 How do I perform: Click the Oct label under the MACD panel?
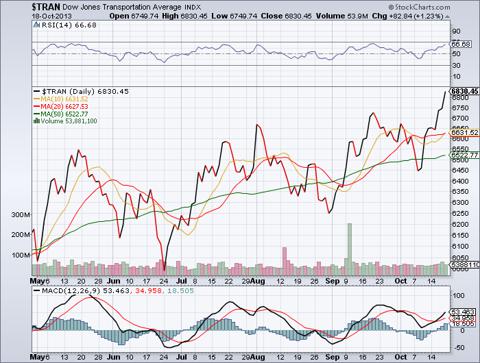401,357
